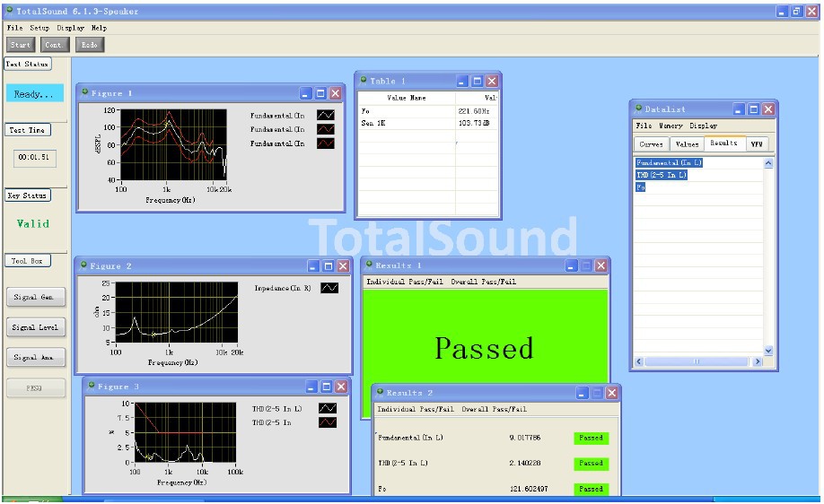Click Datalist scroll up arrow

[x=768, y=163]
